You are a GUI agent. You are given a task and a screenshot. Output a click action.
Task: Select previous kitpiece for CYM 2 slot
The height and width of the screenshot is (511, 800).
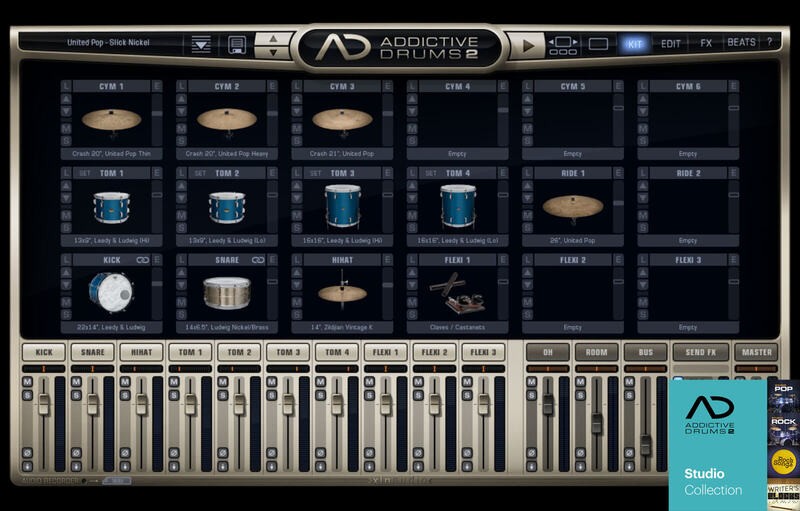[x=181, y=99]
